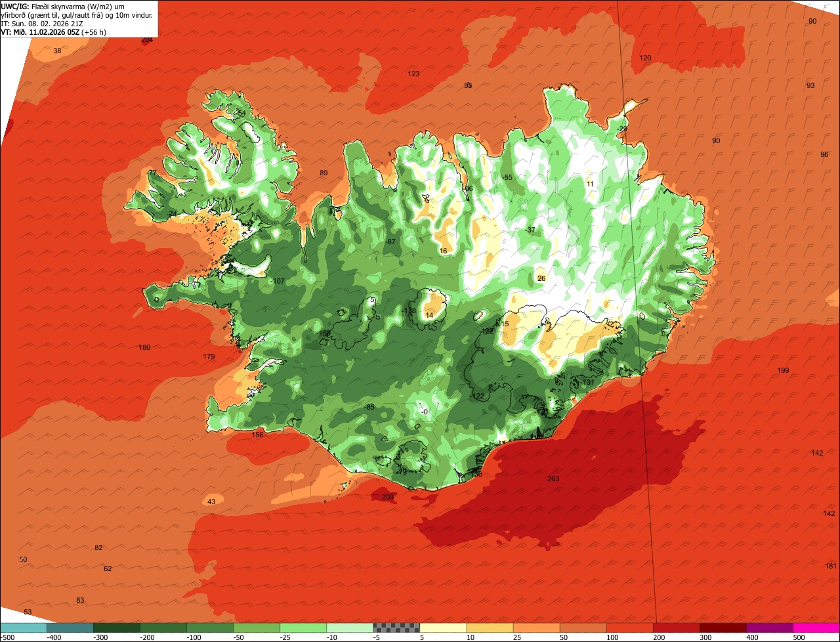The height and width of the screenshot is (642, 840).
Task: Click the '54' value in the Westfjords
Action: (x=241, y=113)
